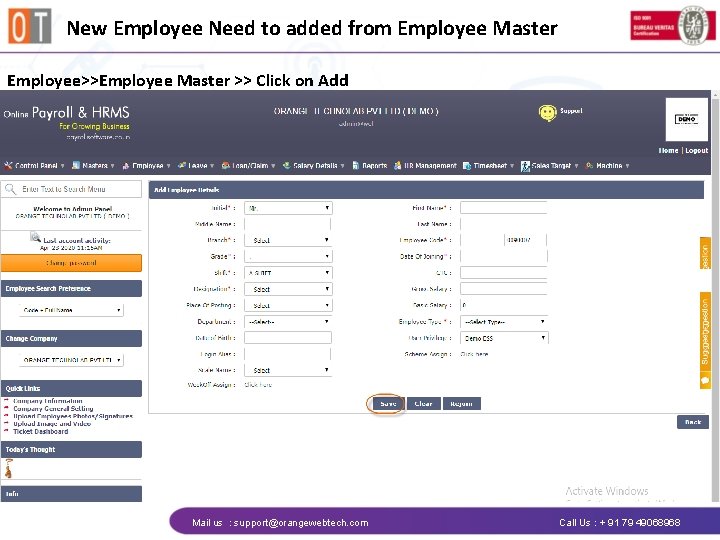
Task: Click the Home link
Action: [x=668, y=151]
